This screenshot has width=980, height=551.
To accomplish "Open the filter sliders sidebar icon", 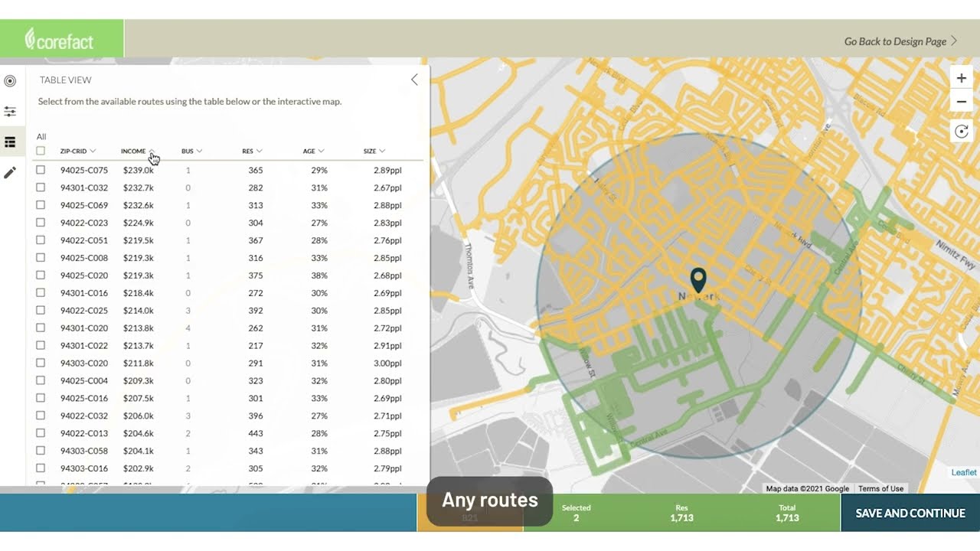I will coord(10,112).
